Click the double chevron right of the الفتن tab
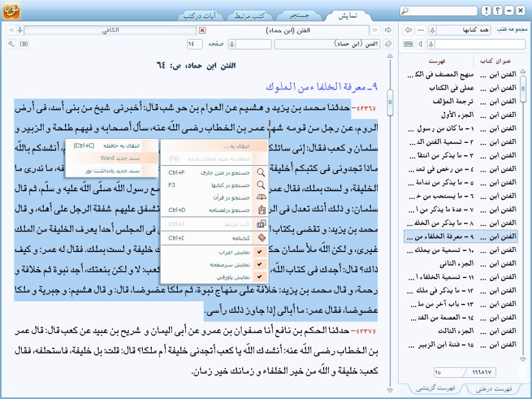Screen dimensions: 532x399 coord(375,30)
